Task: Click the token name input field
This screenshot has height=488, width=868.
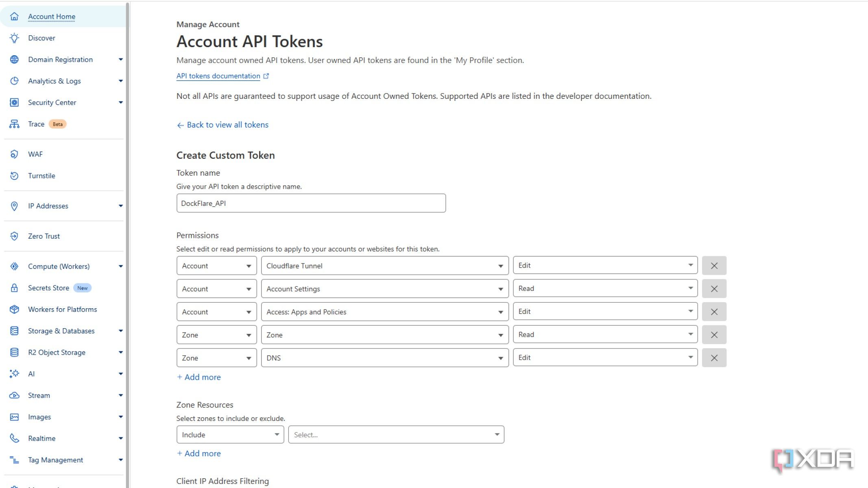Action: [x=311, y=203]
